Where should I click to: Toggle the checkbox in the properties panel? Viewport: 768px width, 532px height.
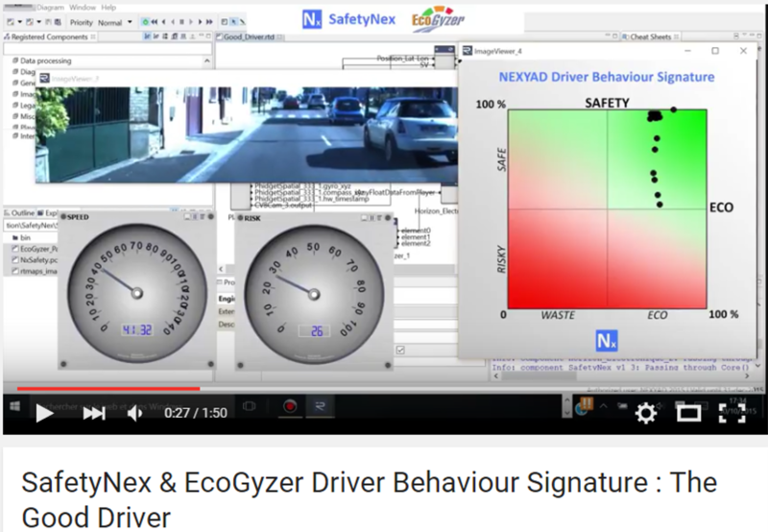(x=400, y=350)
